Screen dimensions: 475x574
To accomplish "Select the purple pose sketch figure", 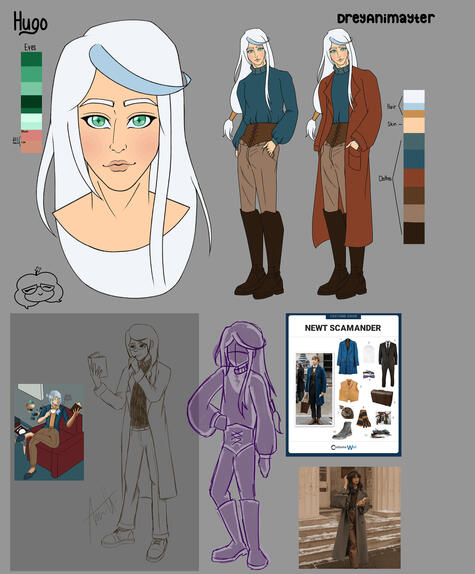I will coord(236,444).
